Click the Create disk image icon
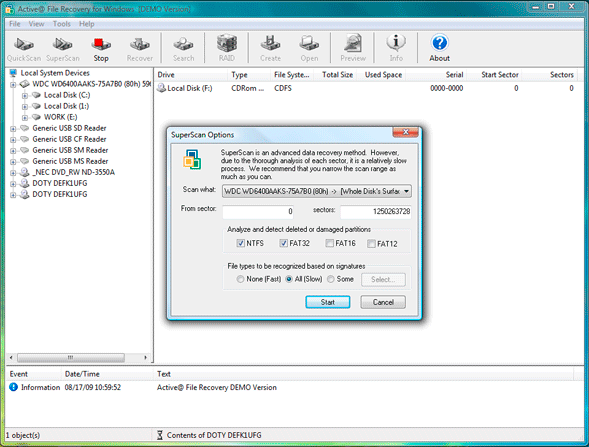Viewport: 589px width, 447px height. coord(270,43)
